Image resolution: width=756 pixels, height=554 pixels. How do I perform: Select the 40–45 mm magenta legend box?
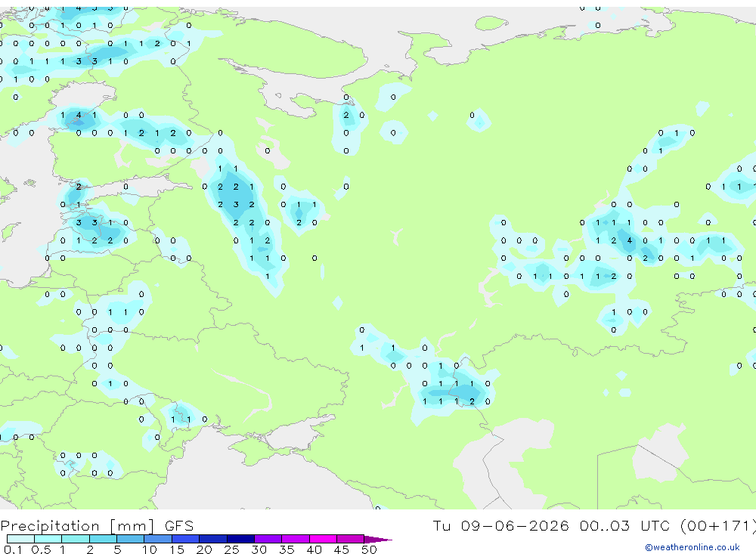[323, 539]
